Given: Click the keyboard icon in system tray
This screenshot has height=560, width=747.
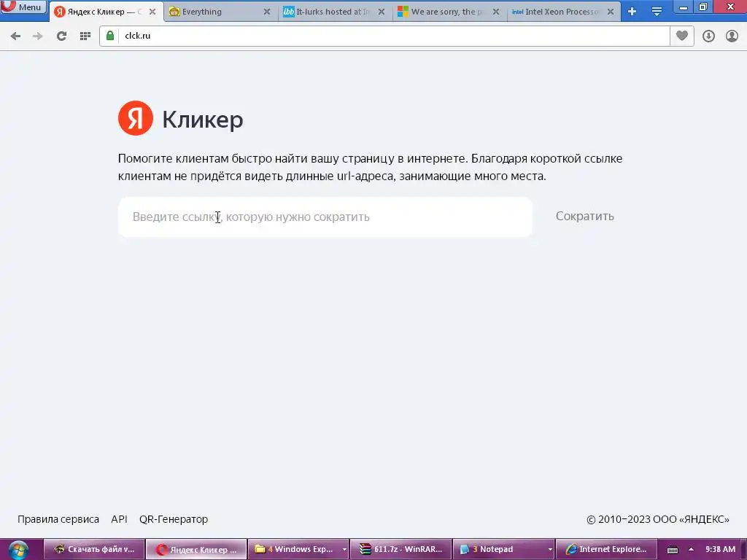Looking at the screenshot, I should (673, 550).
